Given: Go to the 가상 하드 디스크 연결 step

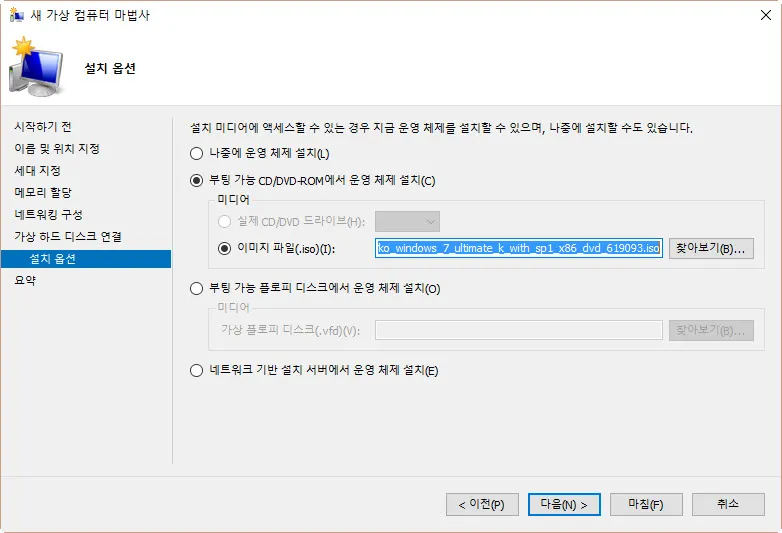Looking at the screenshot, I should [68, 236].
